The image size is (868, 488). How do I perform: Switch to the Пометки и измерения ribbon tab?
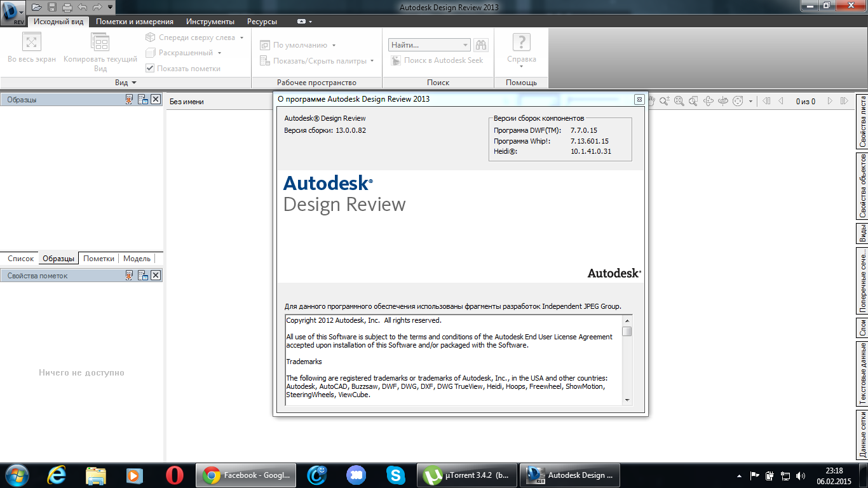pyautogui.click(x=134, y=22)
